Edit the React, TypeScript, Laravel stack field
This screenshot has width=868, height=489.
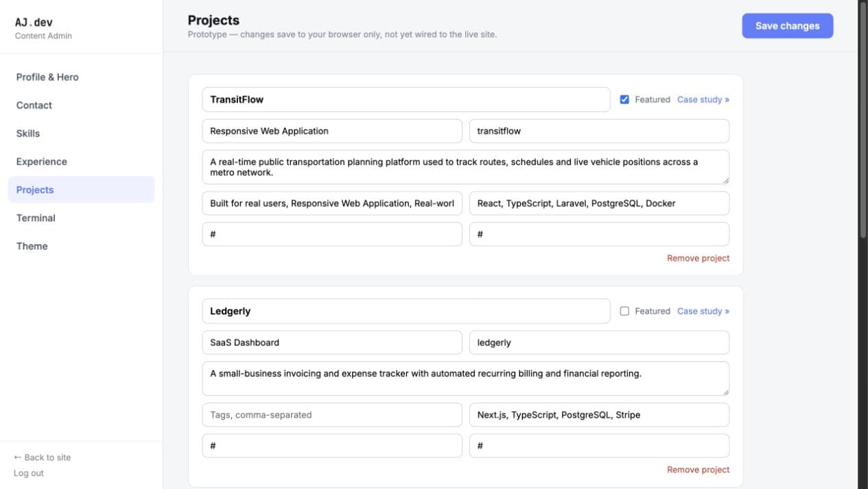[x=599, y=203]
